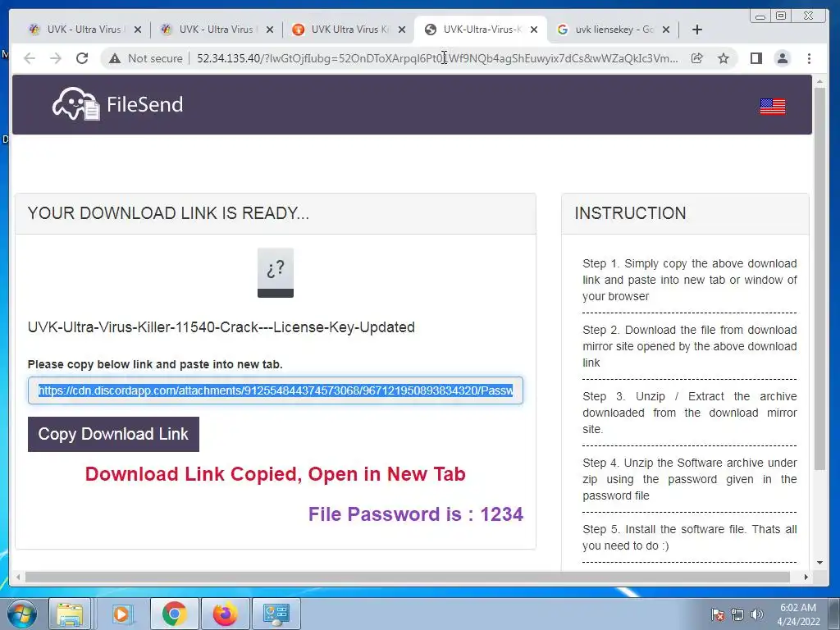Screen dimensions: 840x630
Task: Close the second UVK - Ultra Virus tab
Action: tap(270, 30)
